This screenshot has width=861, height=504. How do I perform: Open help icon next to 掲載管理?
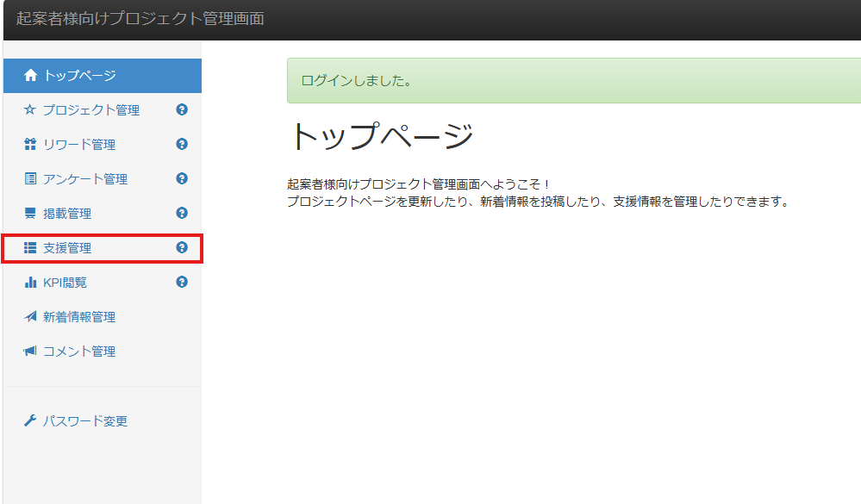point(182,213)
